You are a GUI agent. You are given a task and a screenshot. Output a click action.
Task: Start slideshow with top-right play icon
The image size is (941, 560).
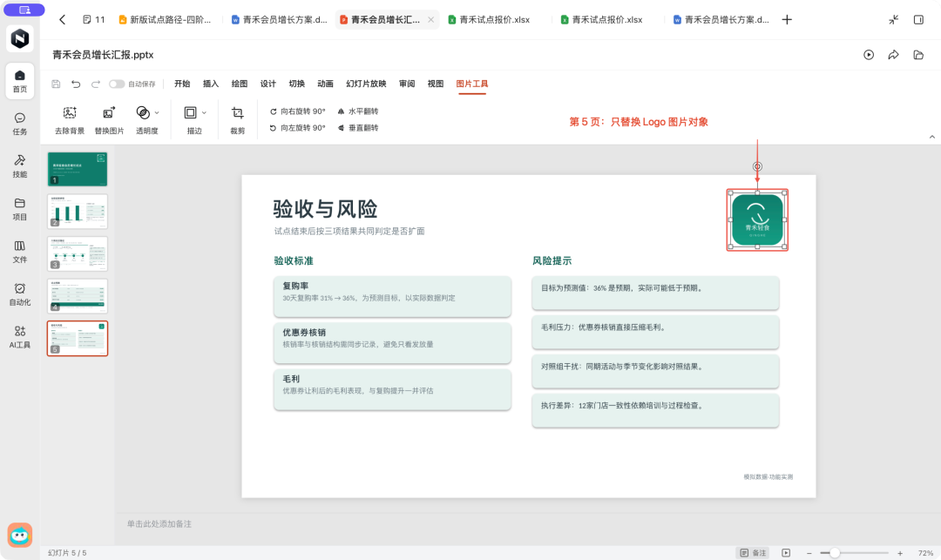tap(869, 55)
